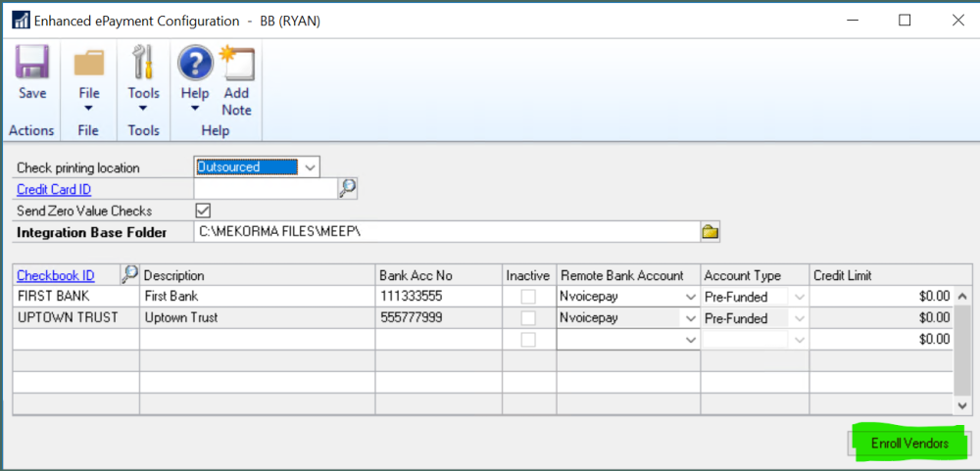Expand the Tools menu dropdown arrow

click(x=143, y=109)
